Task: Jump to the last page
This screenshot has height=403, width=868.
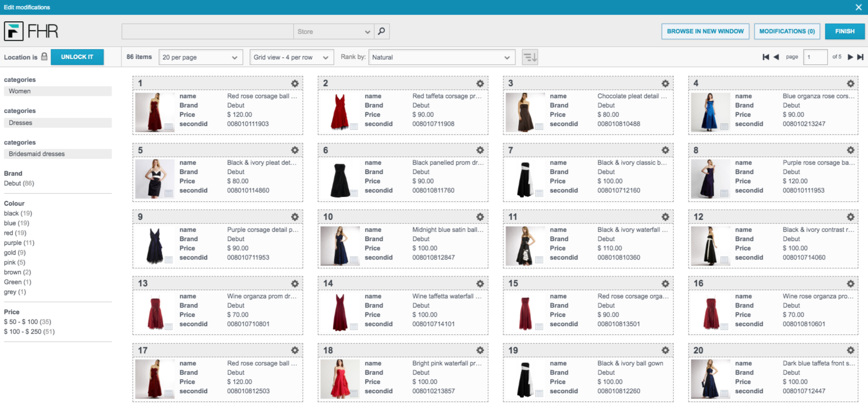Action: (x=860, y=57)
